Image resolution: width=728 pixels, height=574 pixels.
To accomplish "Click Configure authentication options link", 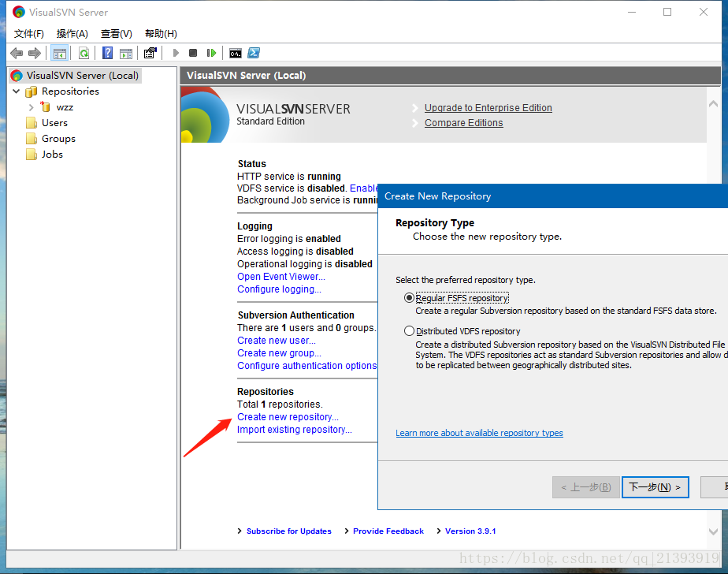I will (x=307, y=366).
